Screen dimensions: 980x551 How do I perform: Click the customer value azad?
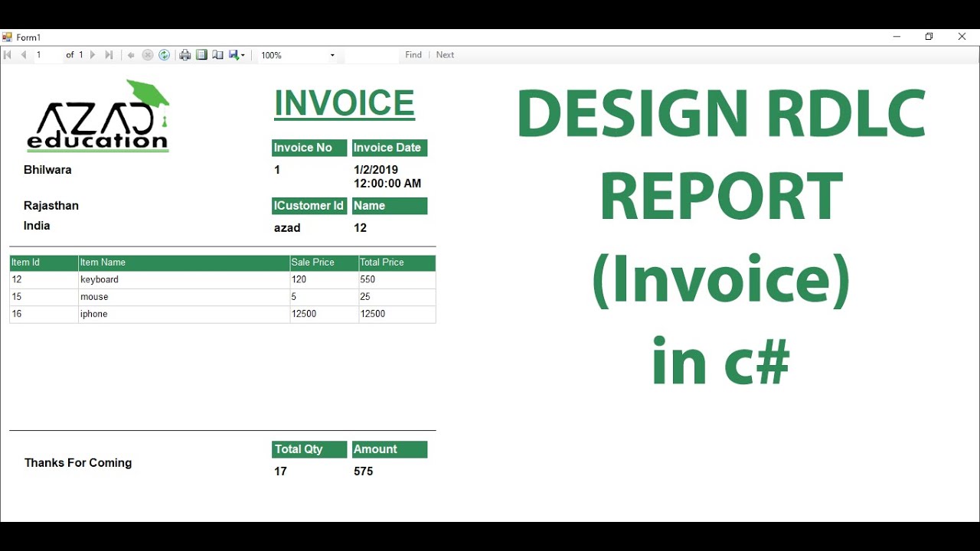(x=287, y=228)
